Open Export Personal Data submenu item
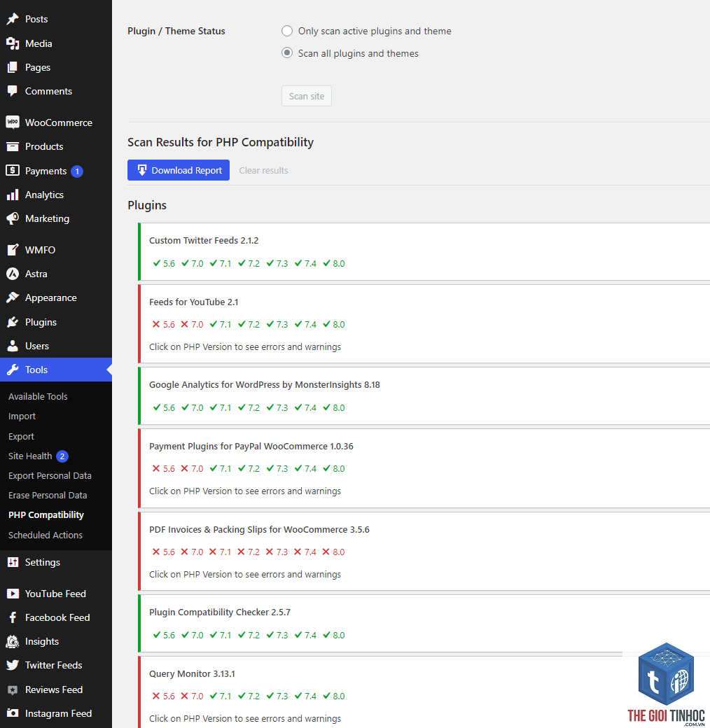710x728 pixels. pyautogui.click(x=50, y=476)
